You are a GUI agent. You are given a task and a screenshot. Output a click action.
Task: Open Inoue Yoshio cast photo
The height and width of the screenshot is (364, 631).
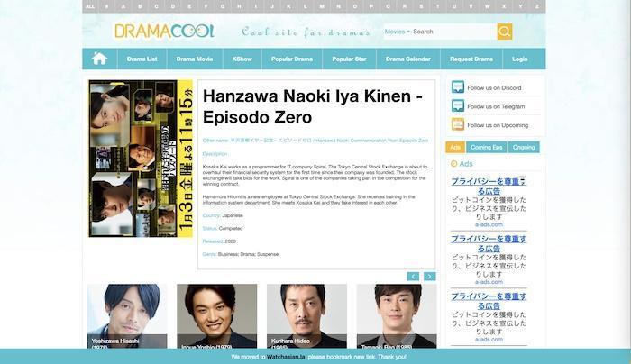click(x=216, y=316)
